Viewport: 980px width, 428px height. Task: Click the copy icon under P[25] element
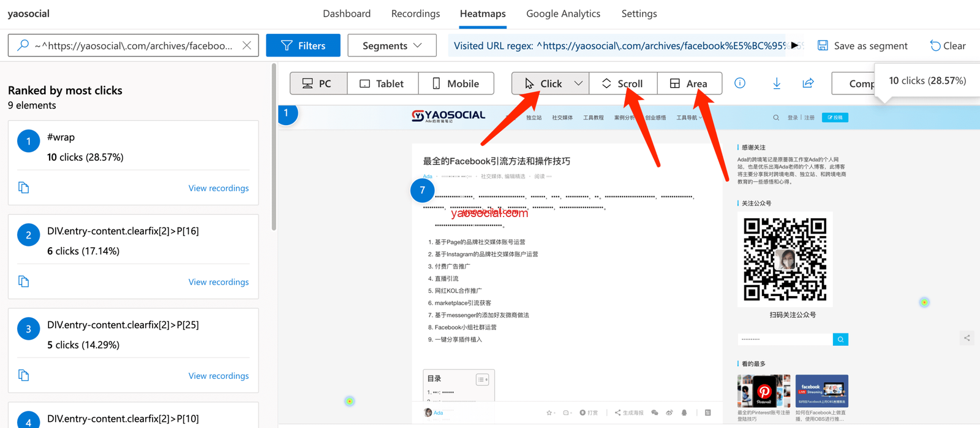(x=24, y=375)
